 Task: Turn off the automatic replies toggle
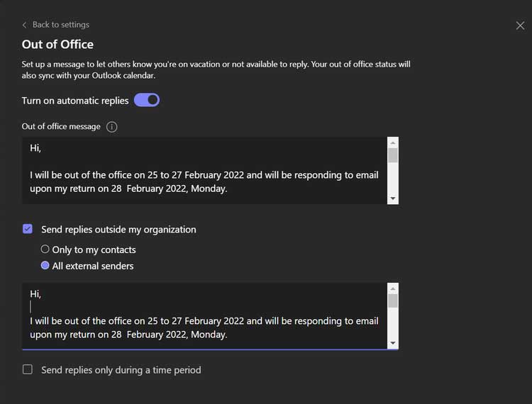pos(147,100)
